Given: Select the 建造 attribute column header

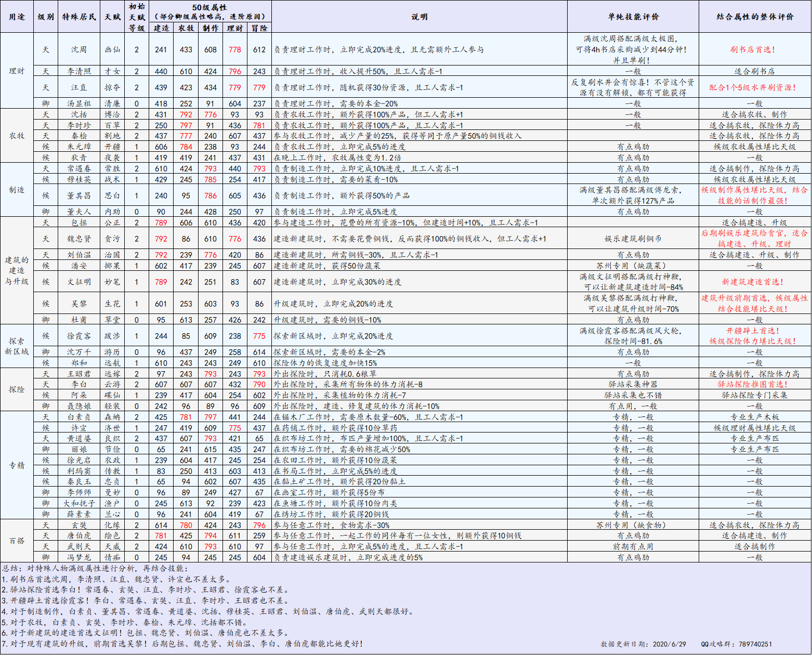Looking at the screenshot, I should point(161,28).
